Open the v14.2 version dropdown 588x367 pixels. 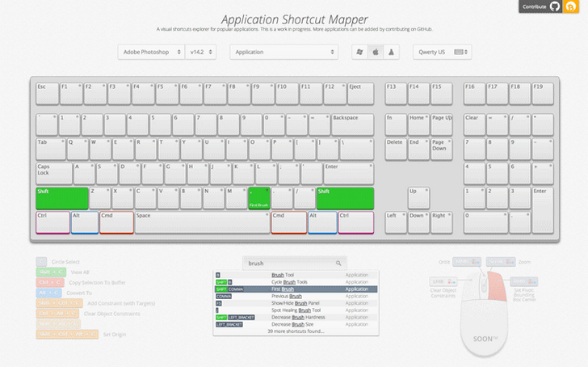point(200,52)
